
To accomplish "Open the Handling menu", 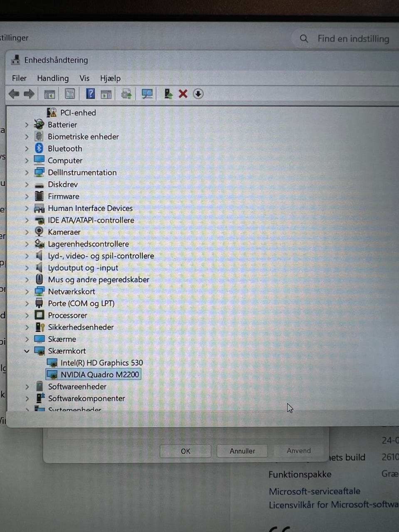I will pyautogui.click(x=53, y=78).
